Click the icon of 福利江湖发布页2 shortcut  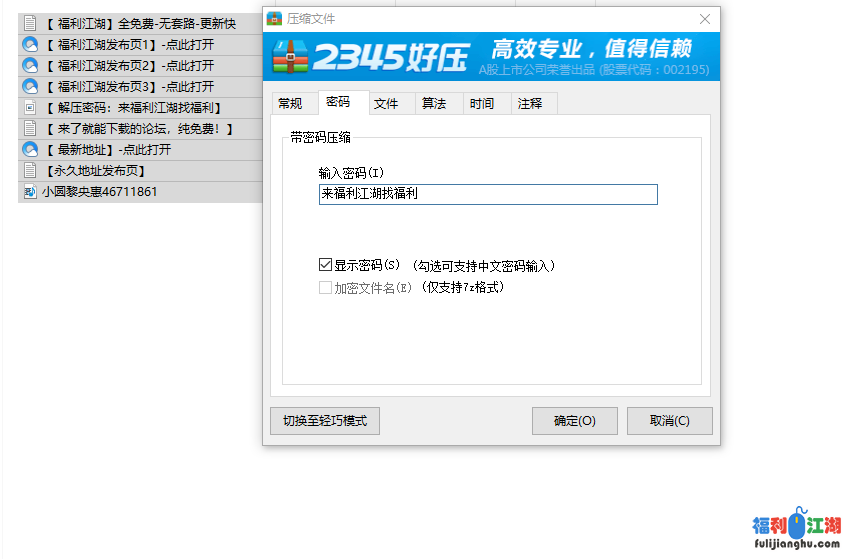(x=30, y=65)
